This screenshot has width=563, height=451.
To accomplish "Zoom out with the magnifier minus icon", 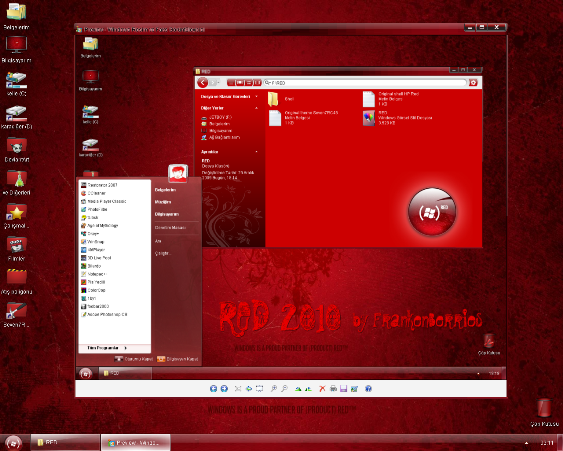I will tap(284, 389).
